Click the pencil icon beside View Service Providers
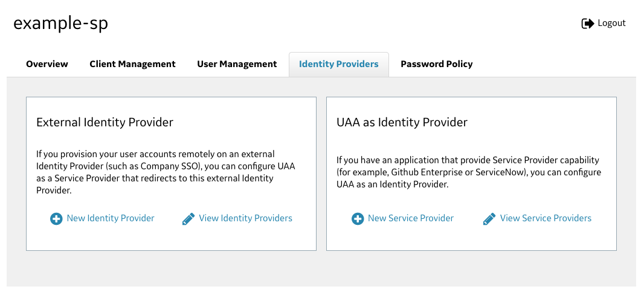The image size is (644, 295). 489,219
